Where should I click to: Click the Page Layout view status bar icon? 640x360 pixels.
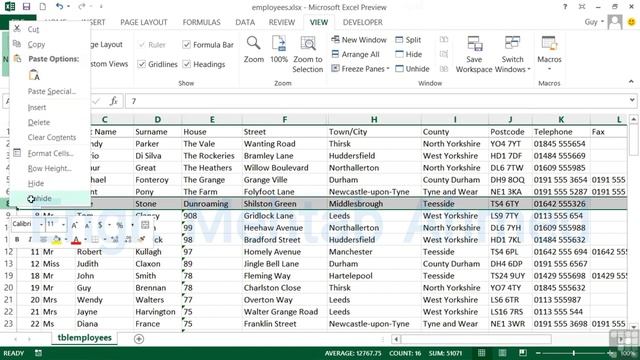pyautogui.click(x=502, y=353)
